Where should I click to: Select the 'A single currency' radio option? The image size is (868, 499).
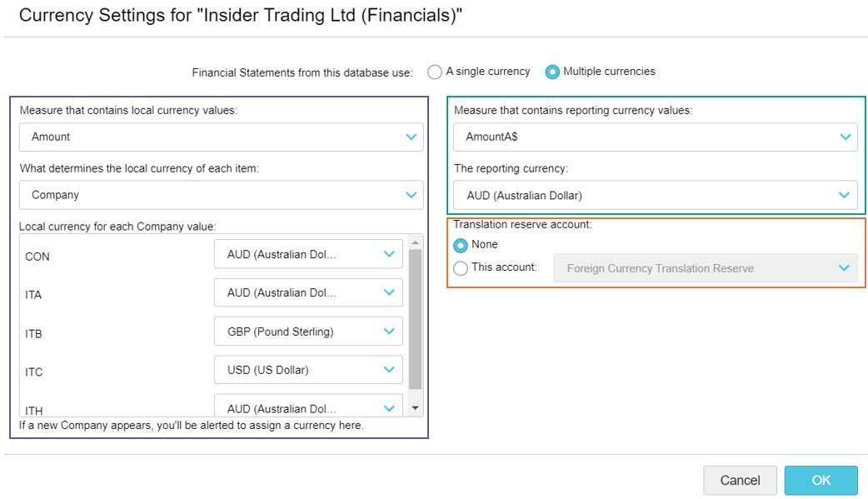coord(435,72)
